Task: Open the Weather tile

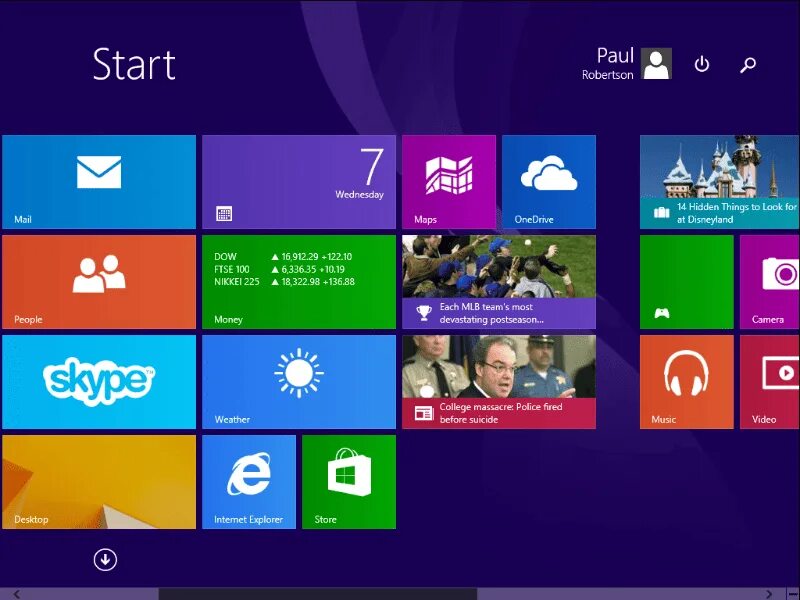Action: coord(299,382)
